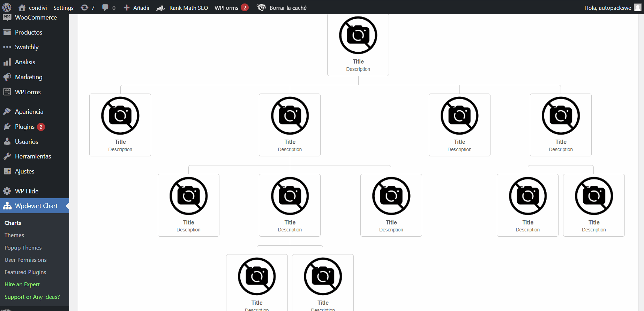Click the Hire an Expert link
644x311 pixels.
point(22,284)
